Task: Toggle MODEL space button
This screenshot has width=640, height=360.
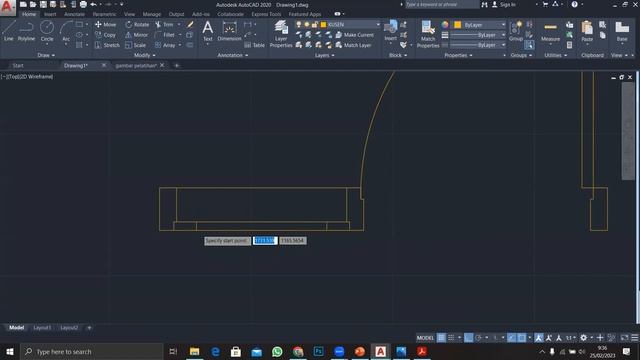Action: (x=425, y=338)
